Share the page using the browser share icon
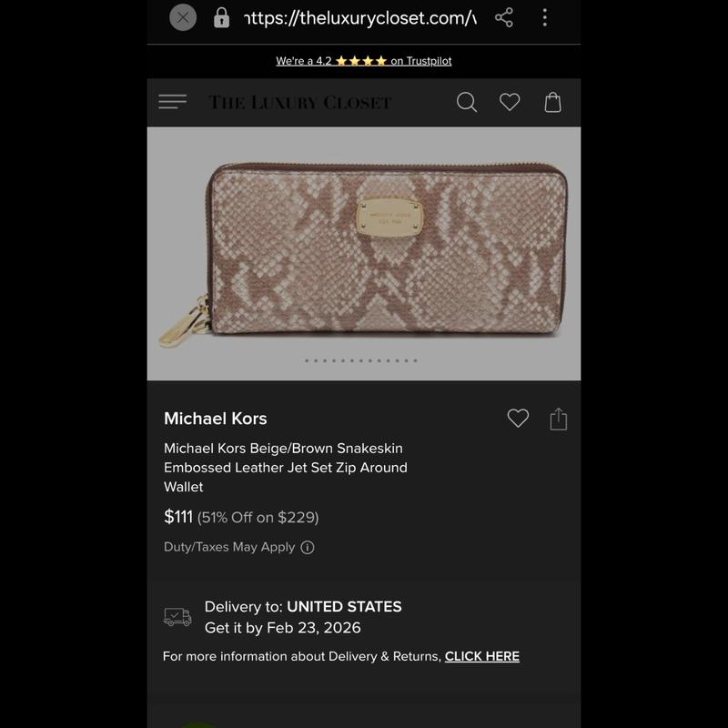 tap(504, 17)
